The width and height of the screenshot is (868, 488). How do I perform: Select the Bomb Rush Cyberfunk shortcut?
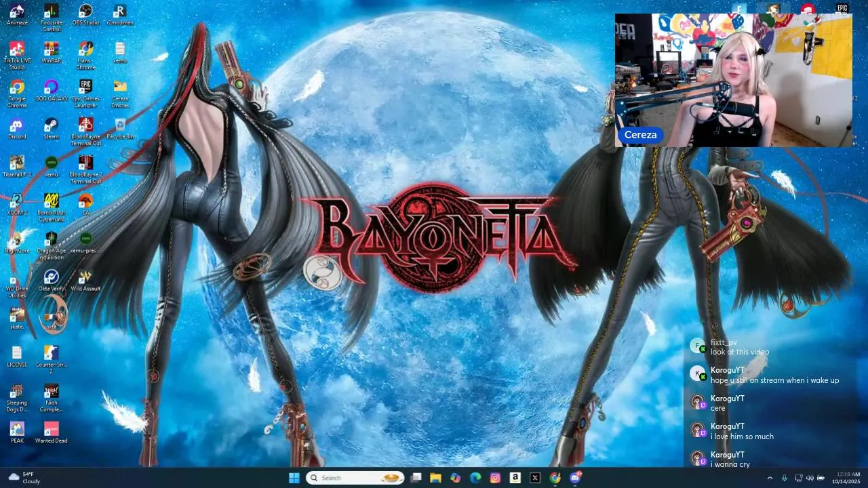(51, 208)
